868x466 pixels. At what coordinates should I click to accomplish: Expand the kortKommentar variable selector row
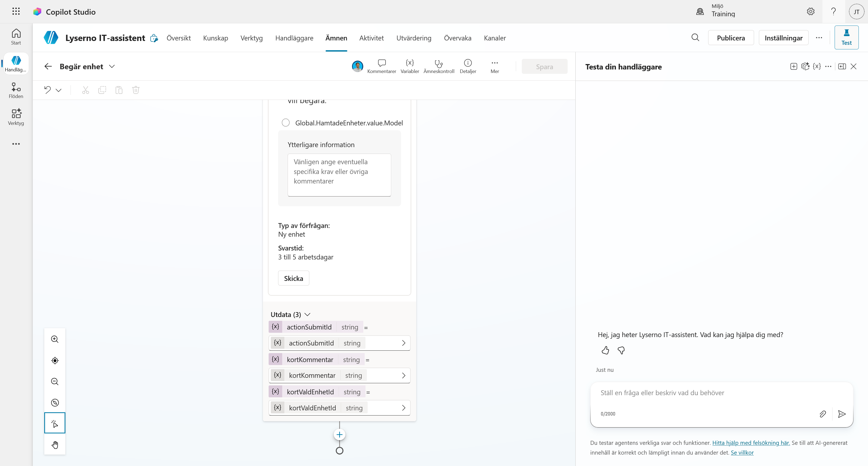click(x=339, y=375)
